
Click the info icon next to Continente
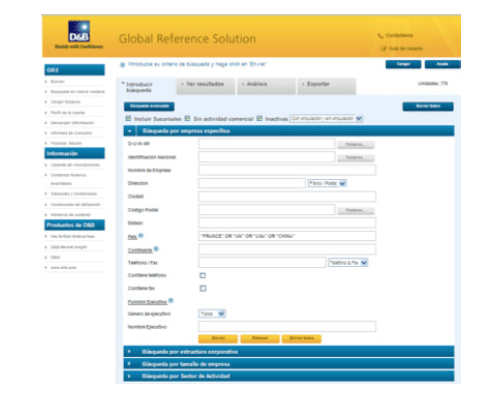tap(156, 249)
